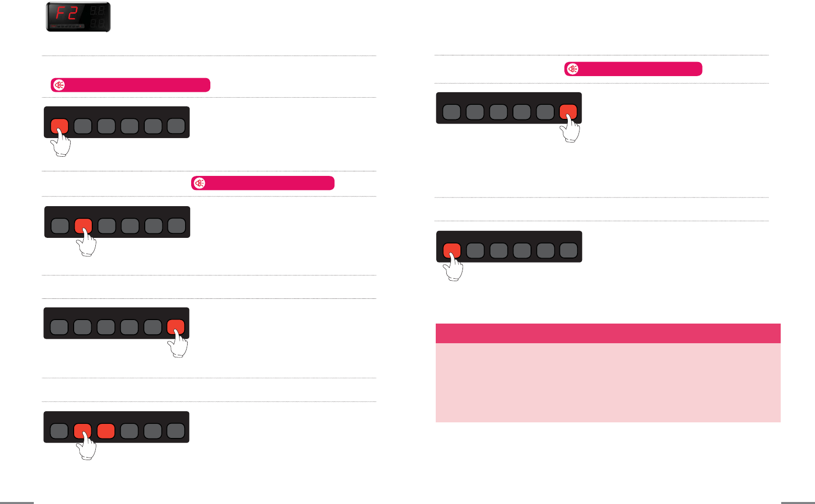Click last gray button on lower right keypad
815x504 pixels.
pyautogui.click(x=569, y=250)
